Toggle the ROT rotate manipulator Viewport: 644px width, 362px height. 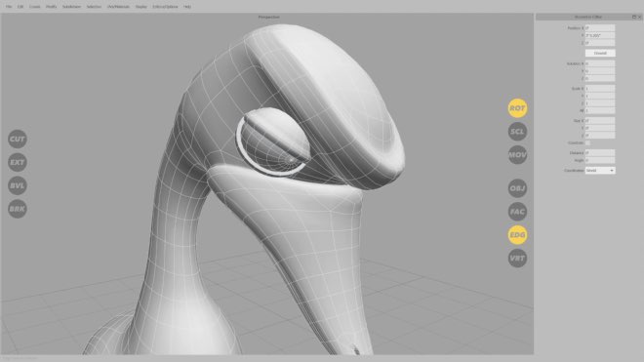(x=517, y=108)
